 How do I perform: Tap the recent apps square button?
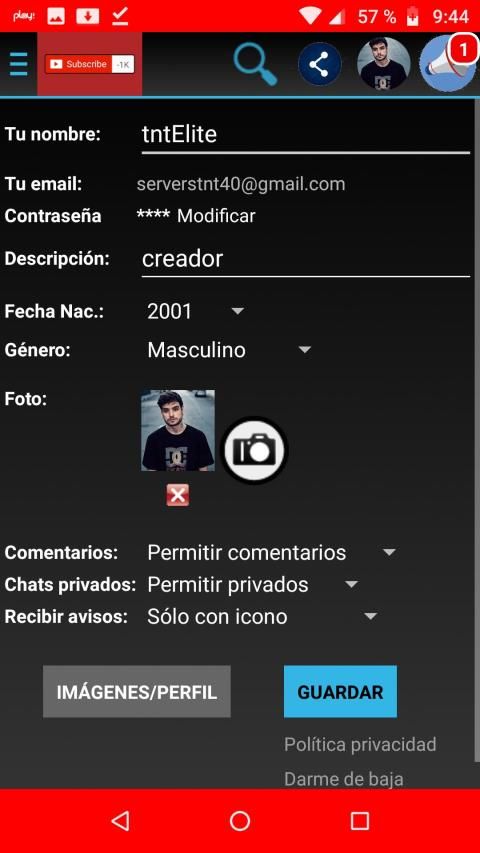tap(360, 821)
